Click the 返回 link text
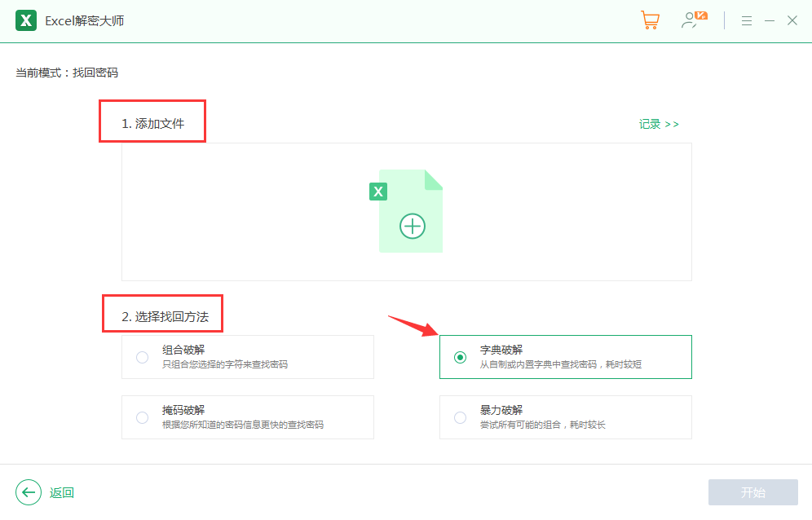Screen dimensions: 812x520 point(62,492)
